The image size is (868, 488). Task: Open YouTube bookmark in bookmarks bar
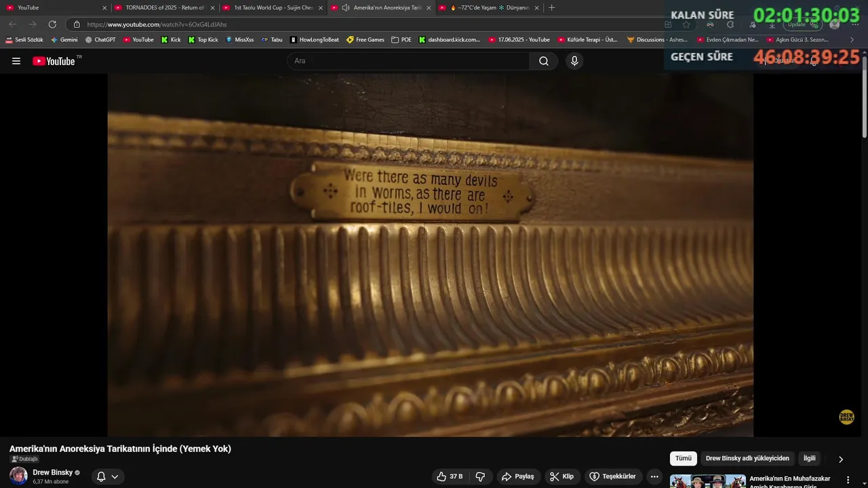[138, 39]
